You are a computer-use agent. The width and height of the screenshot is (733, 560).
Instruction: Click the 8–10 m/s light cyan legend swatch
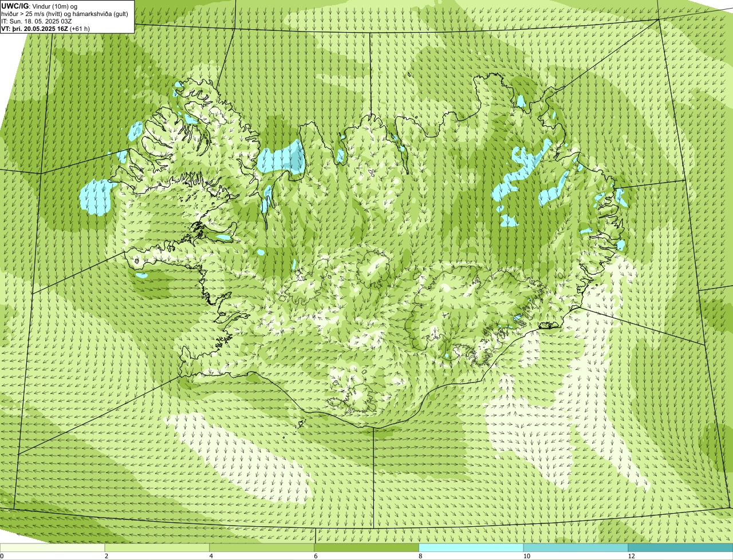[x=472, y=547]
